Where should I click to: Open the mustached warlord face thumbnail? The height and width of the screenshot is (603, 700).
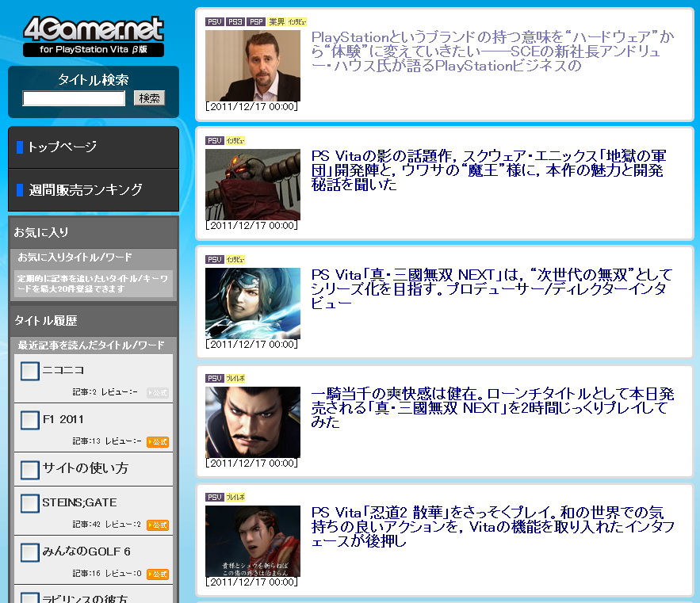coord(253,422)
